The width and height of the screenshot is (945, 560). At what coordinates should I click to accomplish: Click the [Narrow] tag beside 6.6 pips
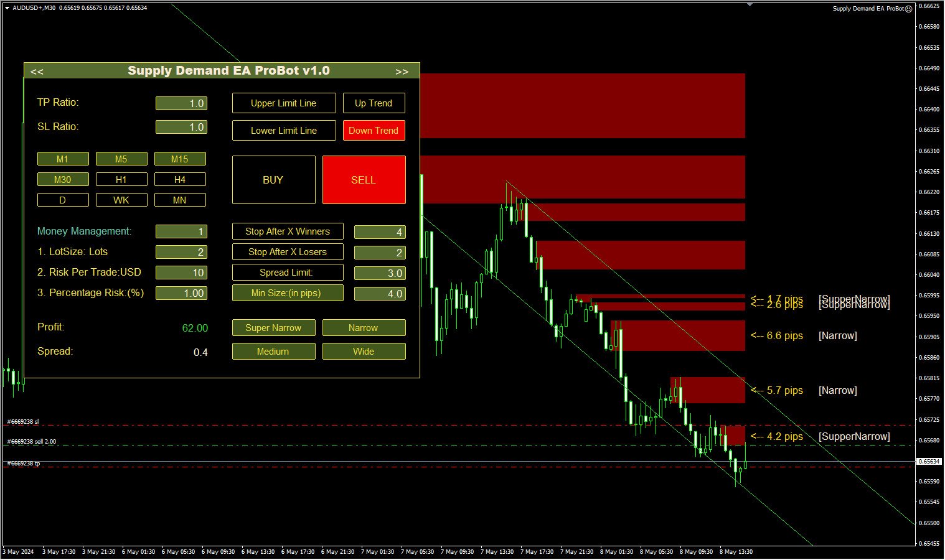tap(838, 336)
